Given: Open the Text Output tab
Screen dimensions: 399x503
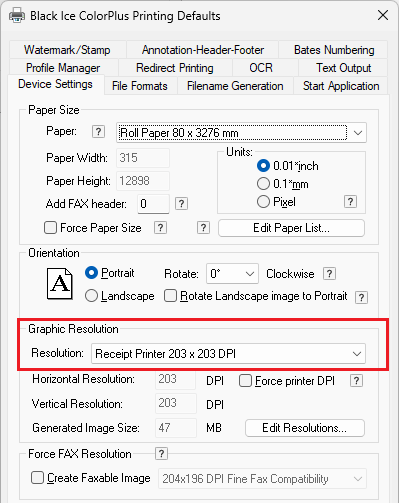Looking at the screenshot, I should click(x=344, y=68).
